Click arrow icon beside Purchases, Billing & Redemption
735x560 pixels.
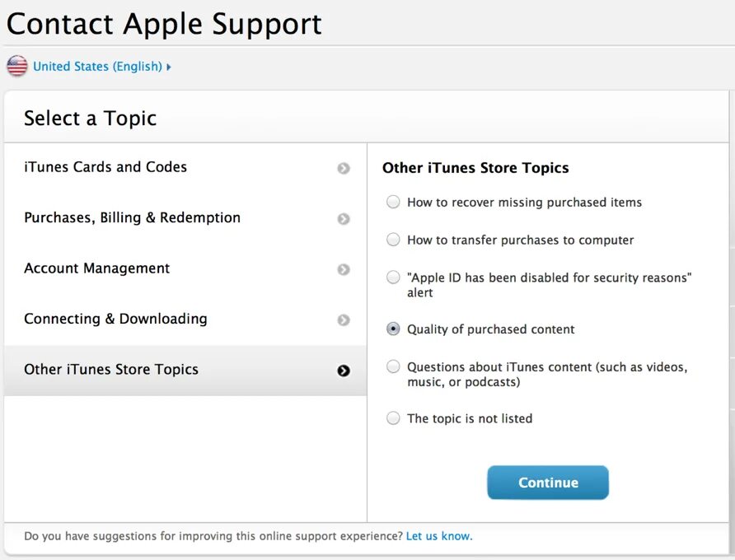pos(344,219)
